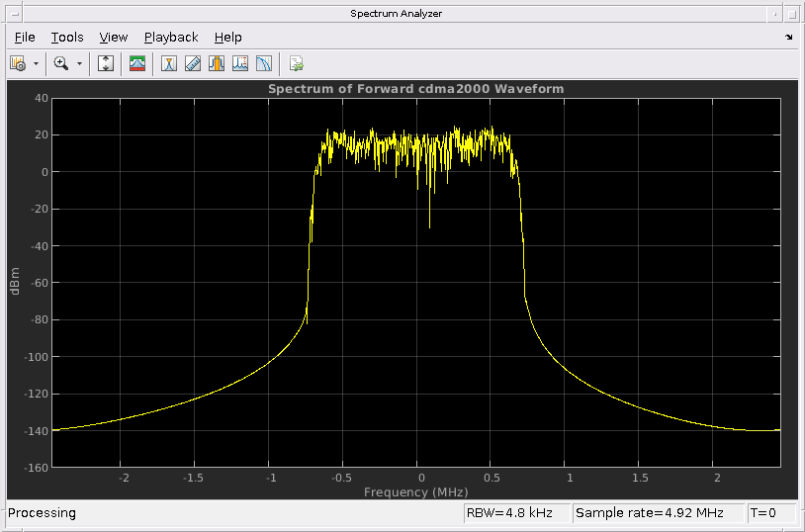The image size is (805, 532).
Task: Click the -20 y-axis tick label
Action: pos(38,209)
